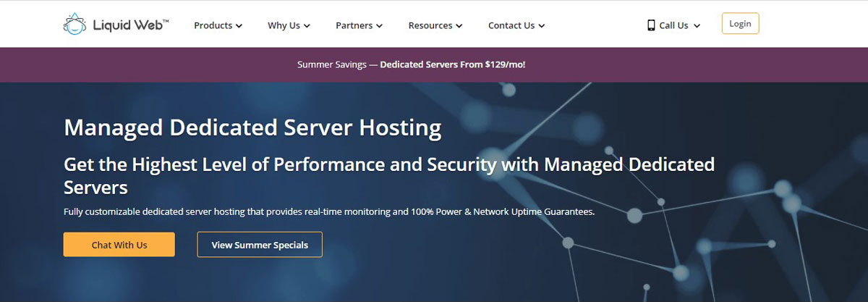This screenshot has width=868, height=302.
Task: Click the 'Fully customizable dedicated server hosting' description
Action: click(x=329, y=212)
